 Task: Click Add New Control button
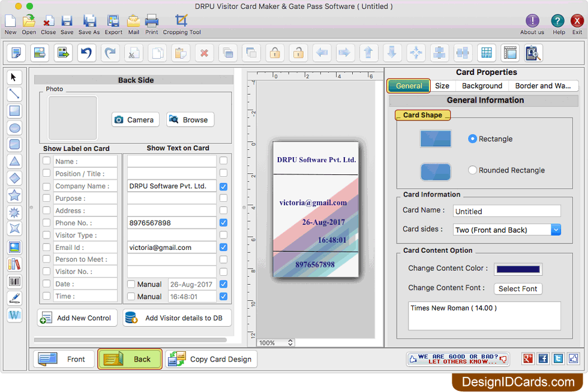(77, 318)
